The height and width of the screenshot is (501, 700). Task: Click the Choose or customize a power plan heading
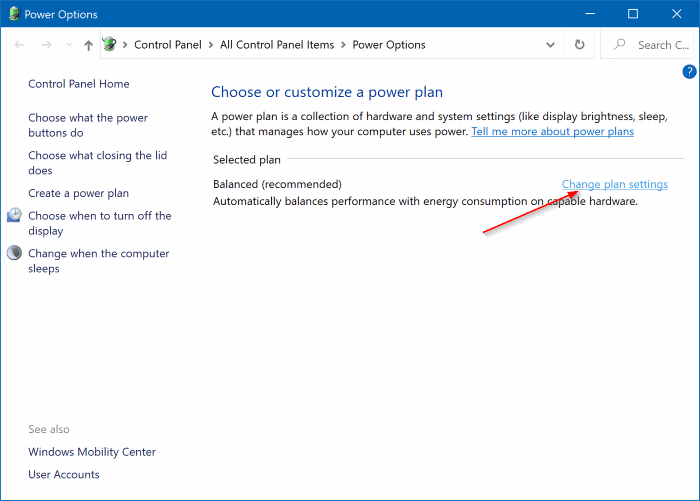coord(327,92)
